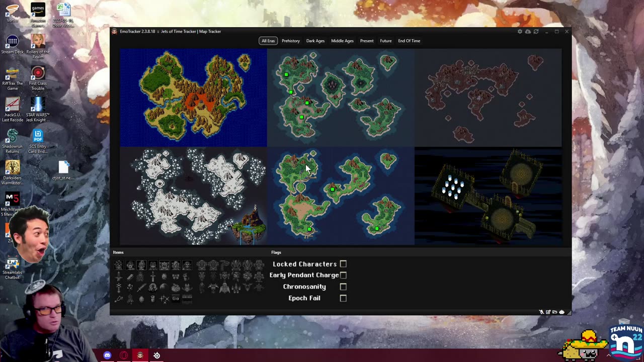Enable the Early Pendant Charge checkbox

(x=343, y=275)
